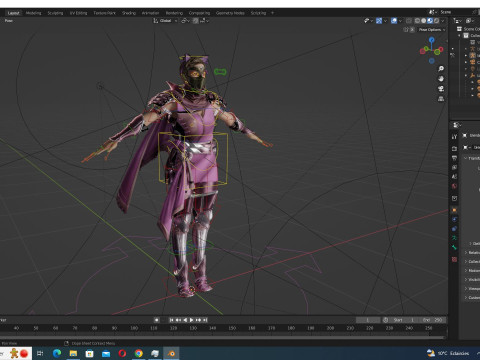The image size is (480, 360).
Task: Open the Output properties tab
Action: coord(454,158)
